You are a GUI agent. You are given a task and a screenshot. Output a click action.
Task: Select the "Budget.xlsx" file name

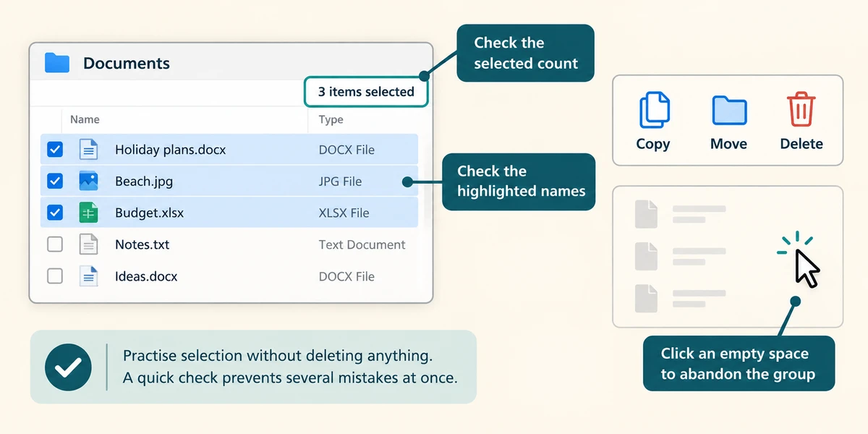(x=149, y=213)
